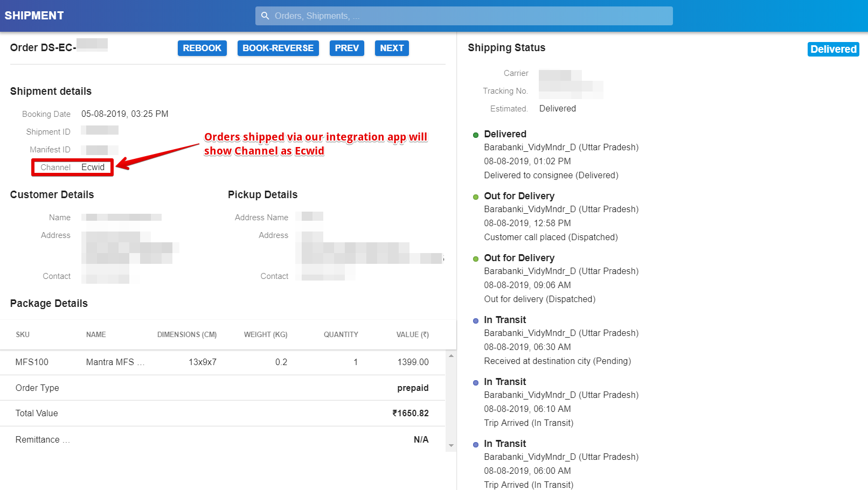This screenshot has width=868, height=490.
Task: Select the 12:58 PM Out for Delivery dot
Action: (x=476, y=197)
